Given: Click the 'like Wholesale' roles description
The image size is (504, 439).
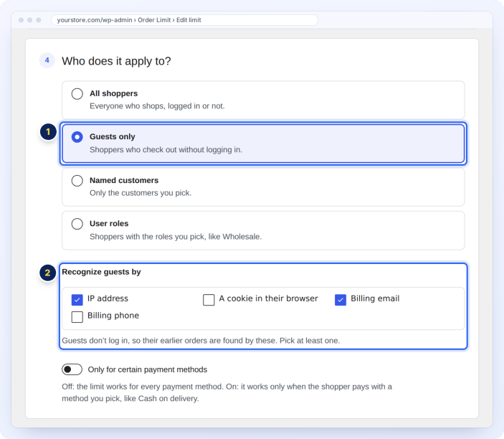Looking at the screenshot, I should tap(176, 237).
